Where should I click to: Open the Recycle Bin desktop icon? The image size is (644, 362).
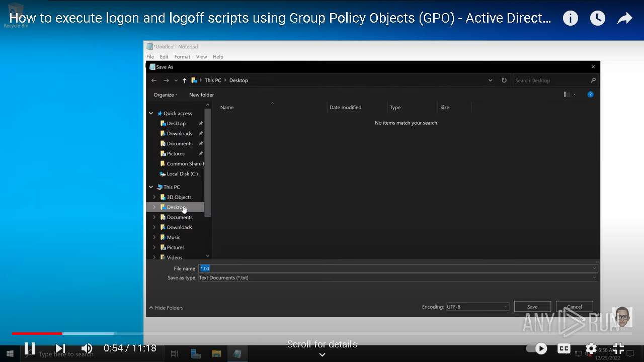coord(16,16)
